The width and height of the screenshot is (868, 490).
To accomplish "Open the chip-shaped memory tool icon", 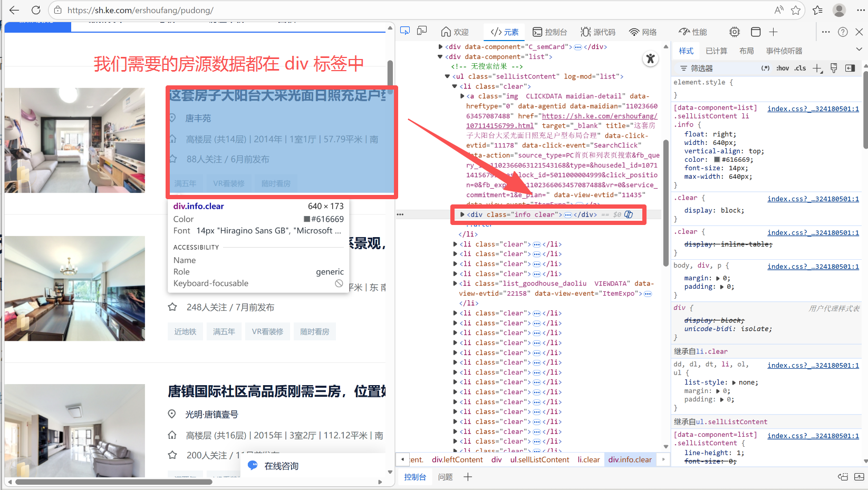I will 735,32.
